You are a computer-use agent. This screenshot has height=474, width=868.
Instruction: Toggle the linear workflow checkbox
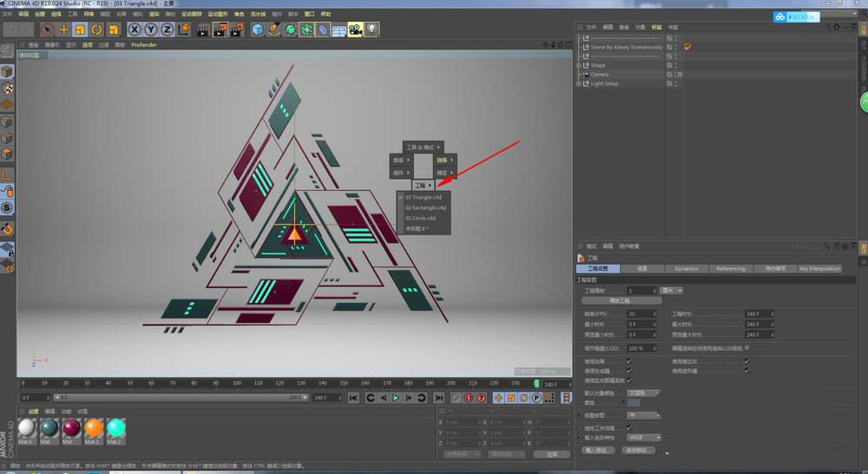point(629,428)
